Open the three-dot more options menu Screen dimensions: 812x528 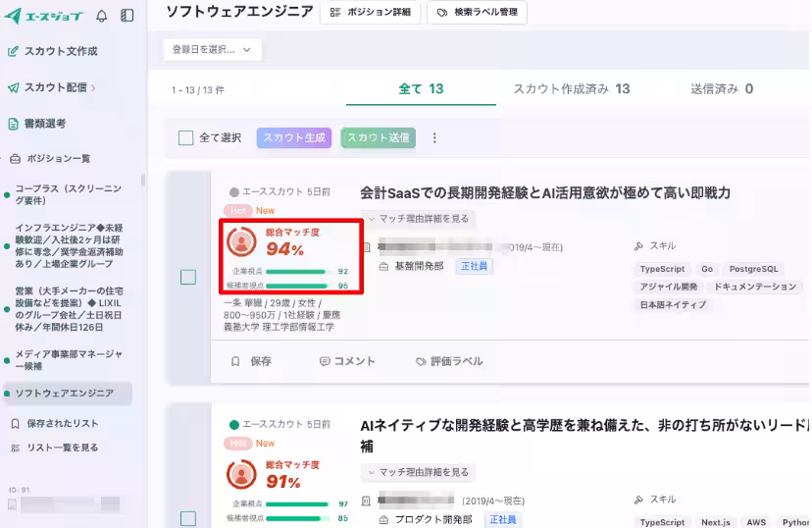434,137
